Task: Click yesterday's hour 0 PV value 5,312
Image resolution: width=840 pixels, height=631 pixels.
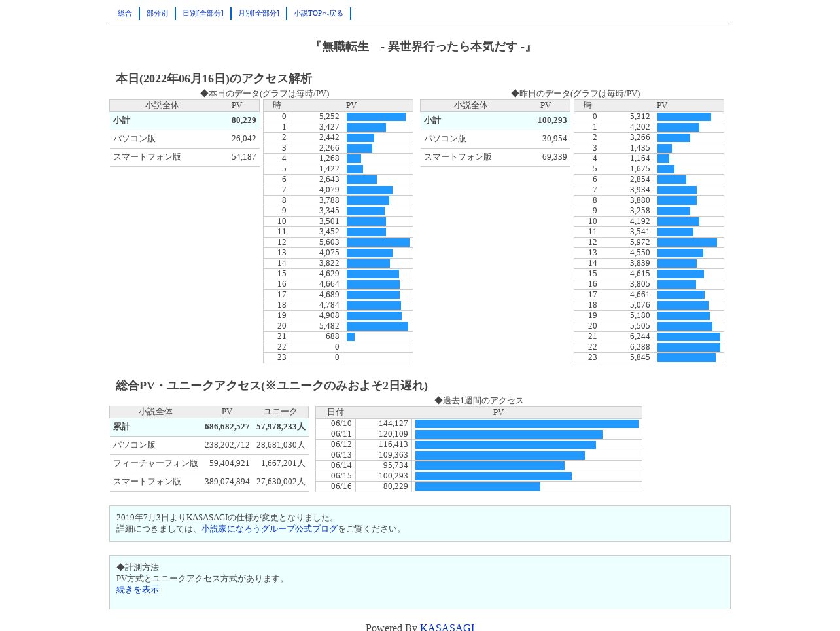Action: coord(640,117)
